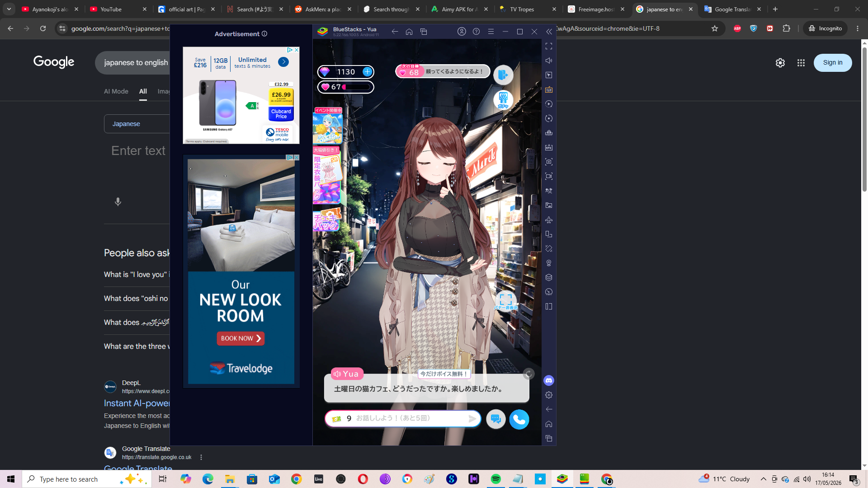
Task: Send message with paper plane arrow
Action: 472,419
